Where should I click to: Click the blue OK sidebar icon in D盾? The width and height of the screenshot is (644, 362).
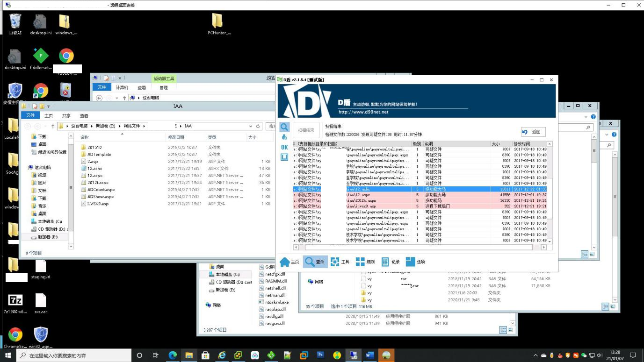pos(284,147)
